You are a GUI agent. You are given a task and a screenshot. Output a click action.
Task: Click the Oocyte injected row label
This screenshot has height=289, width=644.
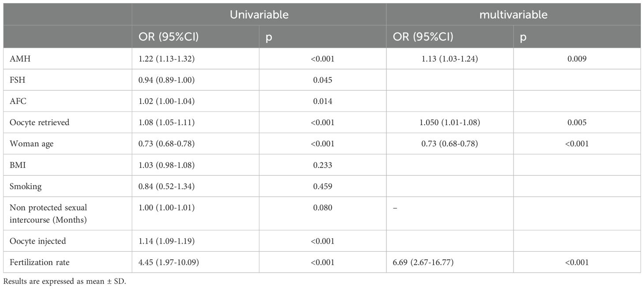point(37,241)
